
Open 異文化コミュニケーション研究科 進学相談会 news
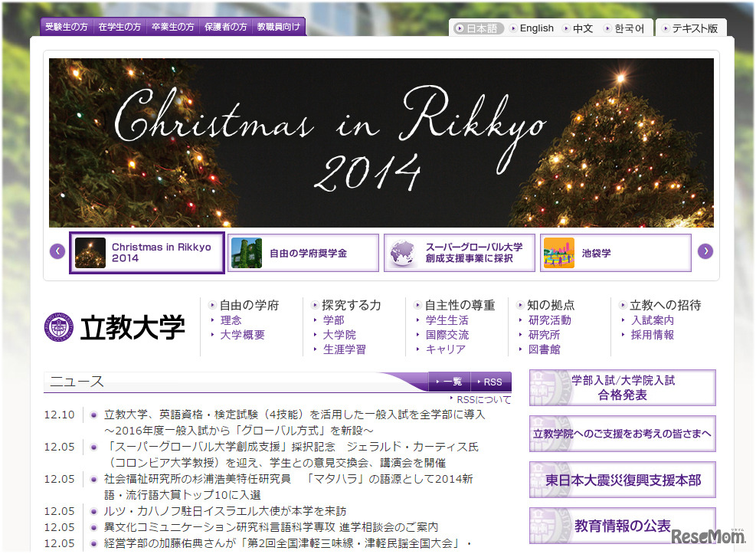coord(271,527)
